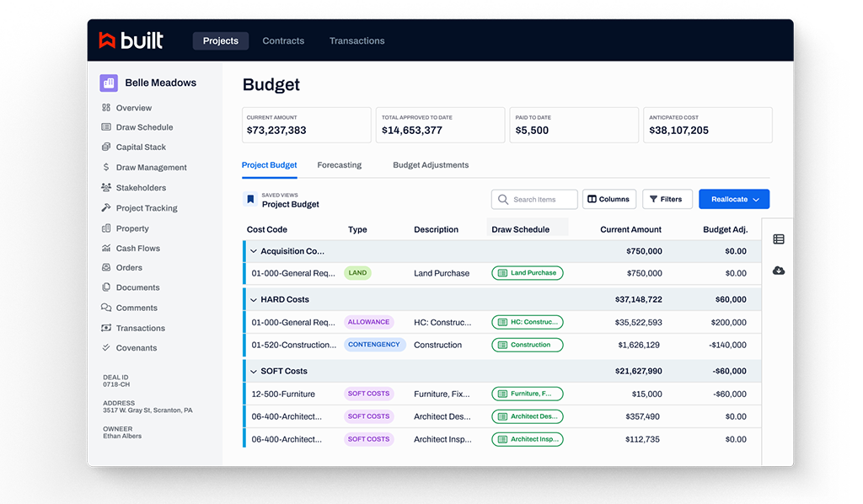The image size is (863, 504).
Task: Open the Budget Adjustments tab
Action: (431, 165)
